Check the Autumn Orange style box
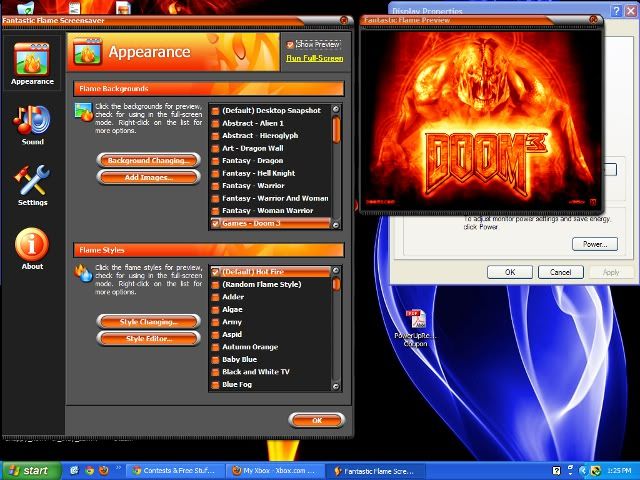This screenshot has height=480, width=640. 215,347
